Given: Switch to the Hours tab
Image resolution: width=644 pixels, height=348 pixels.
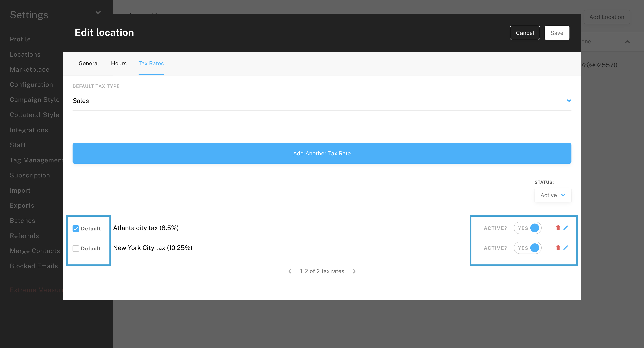Looking at the screenshot, I should pyautogui.click(x=118, y=63).
